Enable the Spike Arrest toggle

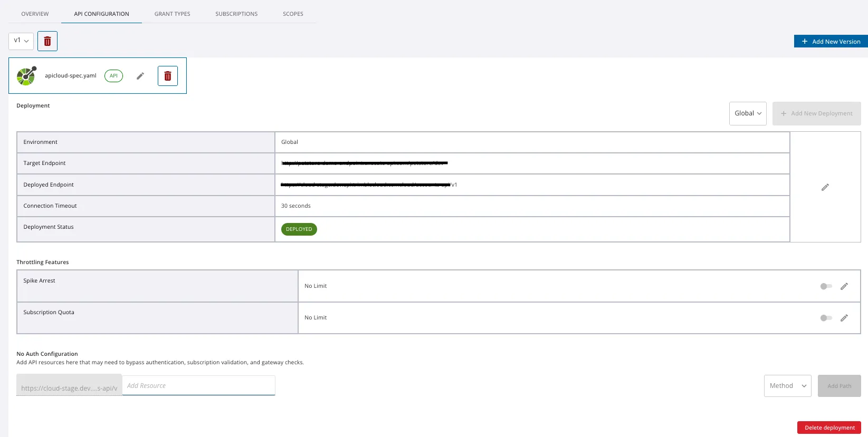[826, 286]
